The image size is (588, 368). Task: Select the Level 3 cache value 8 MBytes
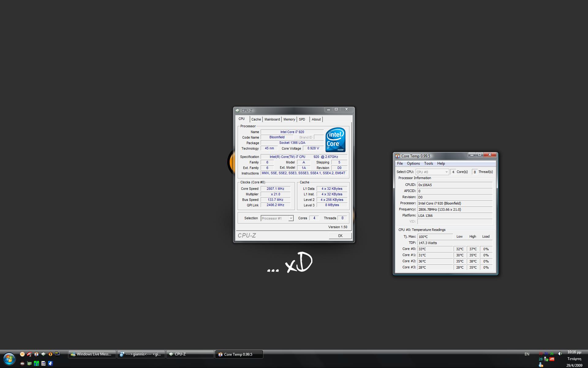332,205
